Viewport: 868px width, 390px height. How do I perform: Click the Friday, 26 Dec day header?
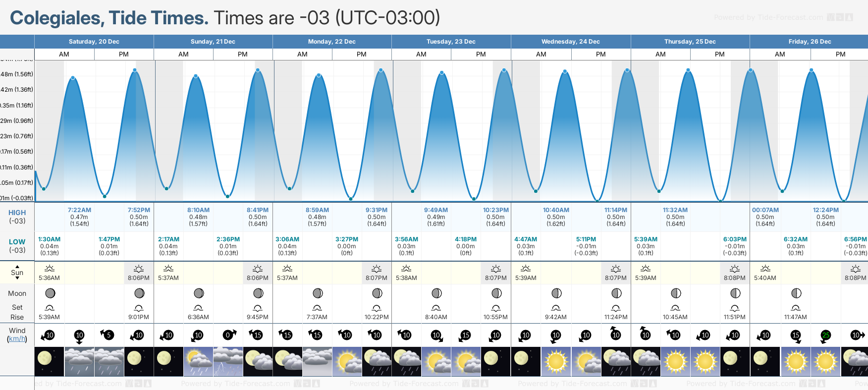pyautogui.click(x=810, y=42)
